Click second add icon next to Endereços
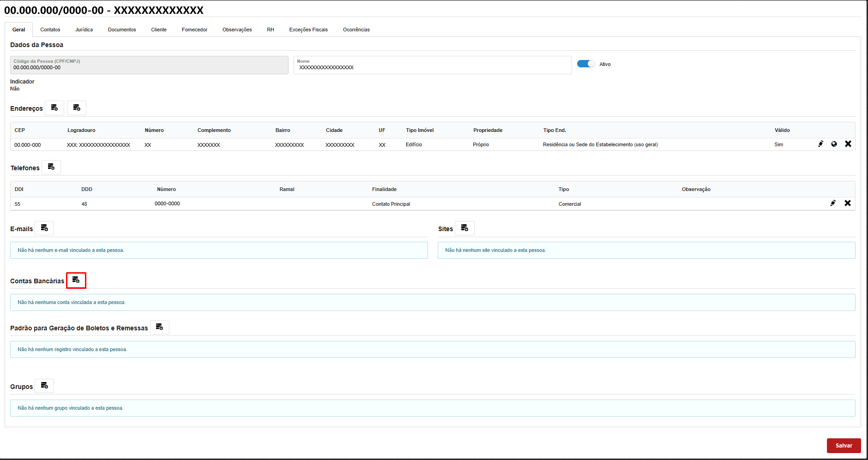 point(77,108)
